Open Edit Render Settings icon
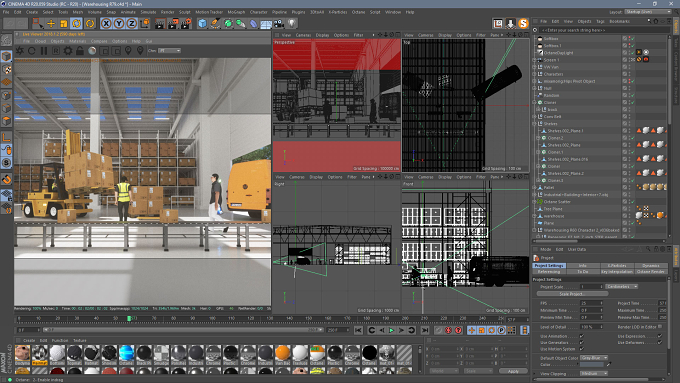This screenshot has width=680, height=383. pos(186,23)
